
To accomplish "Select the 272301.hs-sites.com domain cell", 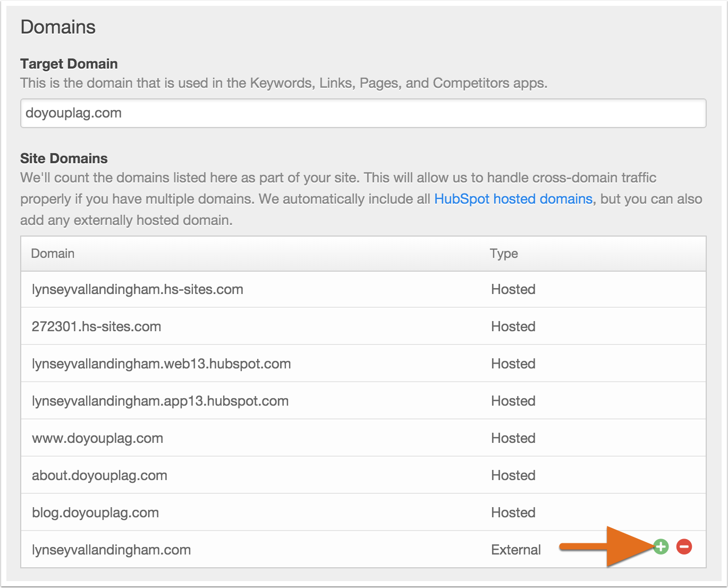I will [96, 326].
